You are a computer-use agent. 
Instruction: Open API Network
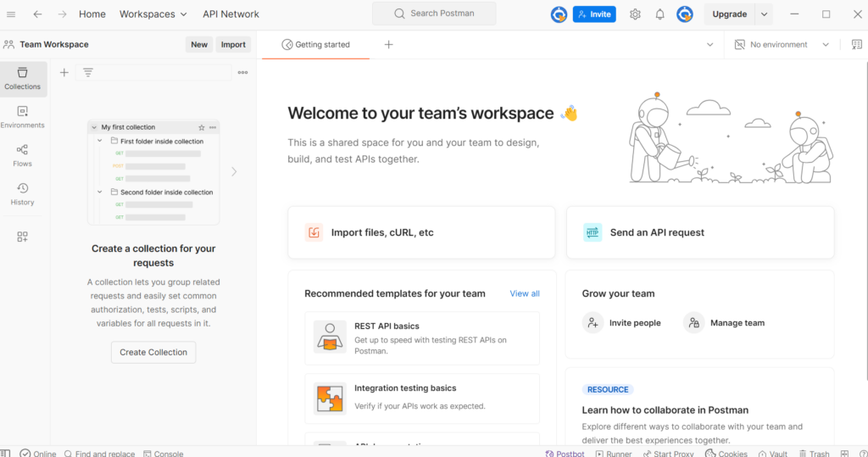click(x=231, y=14)
